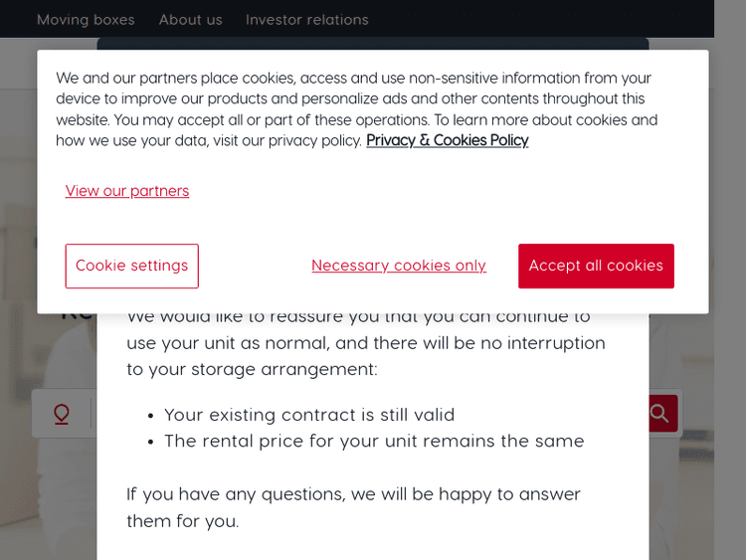Choose Necessary cookies only
Image resolution: width=746 pixels, height=560 pixels.
pos(399,266)
